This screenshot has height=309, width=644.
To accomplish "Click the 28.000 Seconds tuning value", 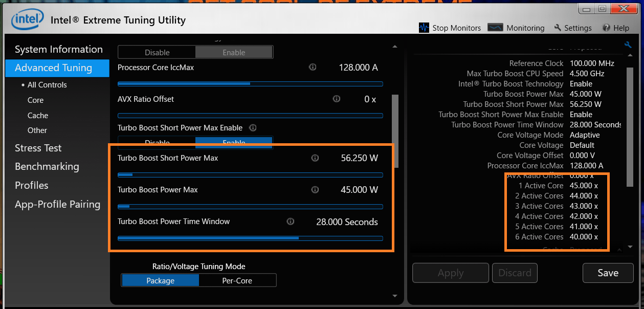I will click(x=347, y=222).
